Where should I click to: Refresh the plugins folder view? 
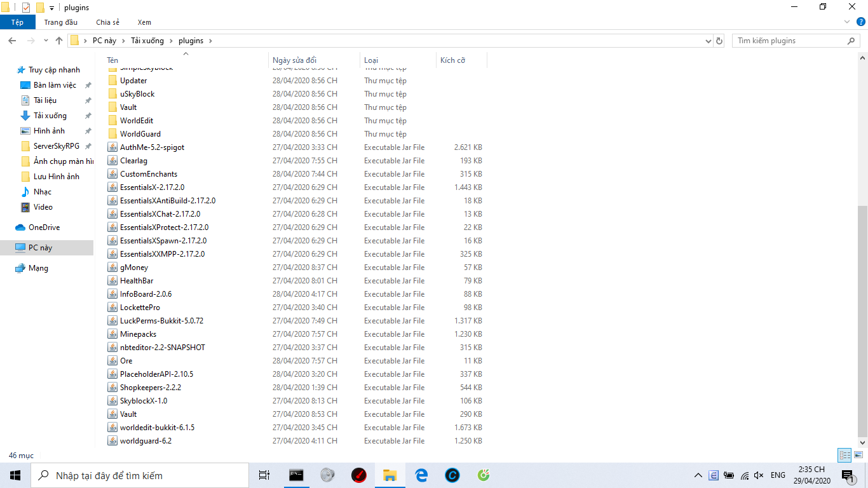(x=719, y=41)
